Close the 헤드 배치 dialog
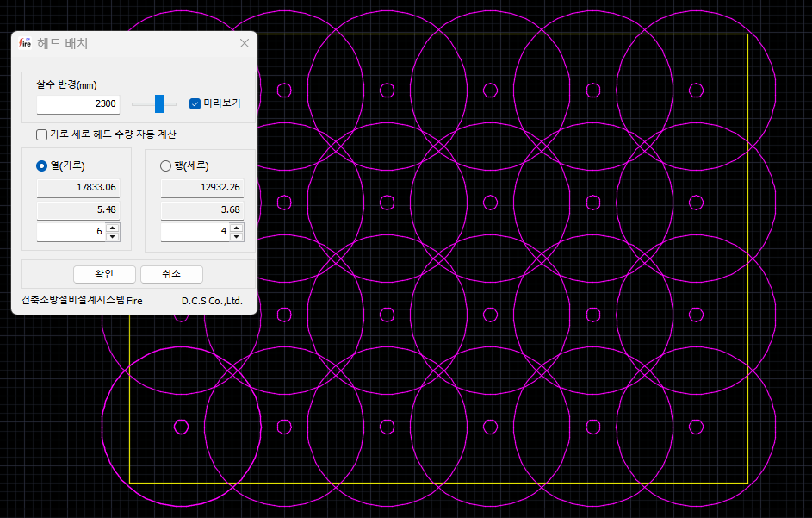The image size is (812, 518). click(x=245, y=43)
